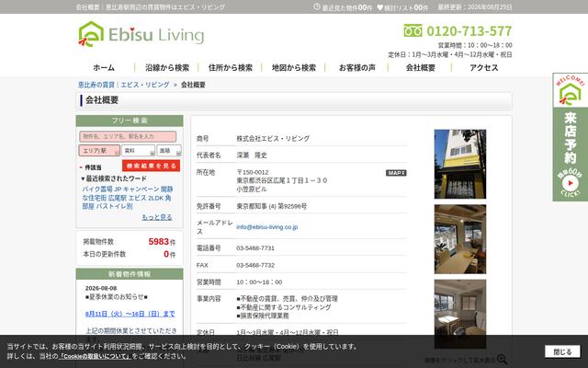Open the アクセス menu item

pos(484,67)
